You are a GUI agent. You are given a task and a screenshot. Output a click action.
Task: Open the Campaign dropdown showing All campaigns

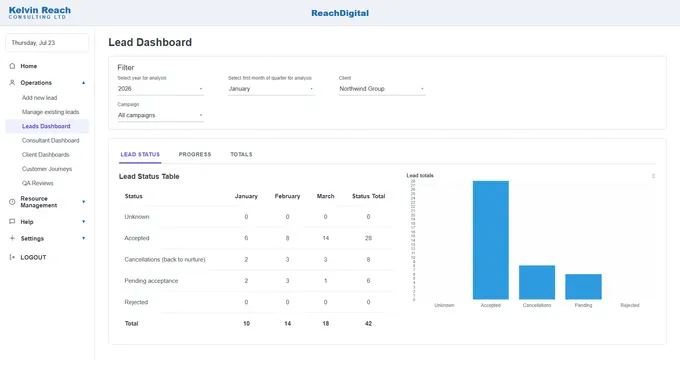tap(160, 115)
